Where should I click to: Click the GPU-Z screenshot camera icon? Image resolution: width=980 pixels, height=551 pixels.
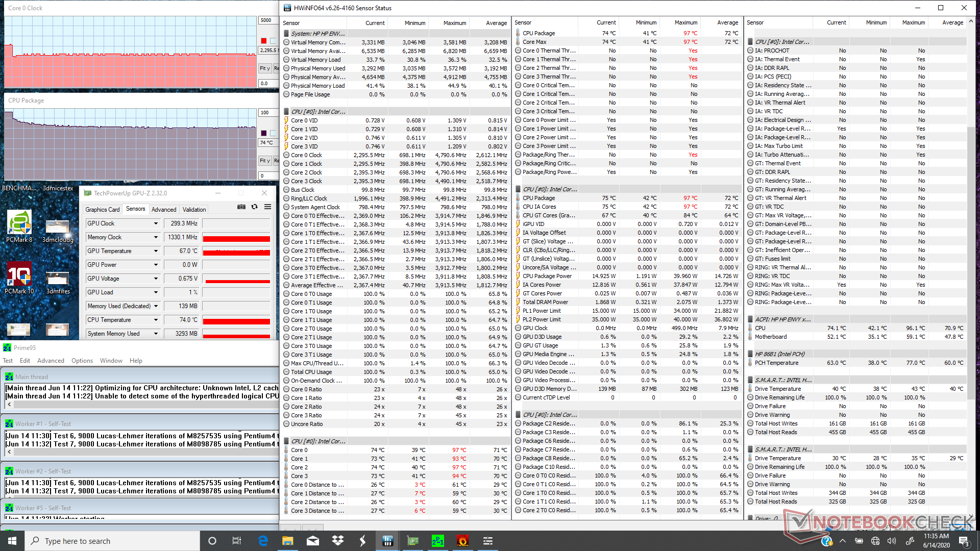tap(241, 207)
